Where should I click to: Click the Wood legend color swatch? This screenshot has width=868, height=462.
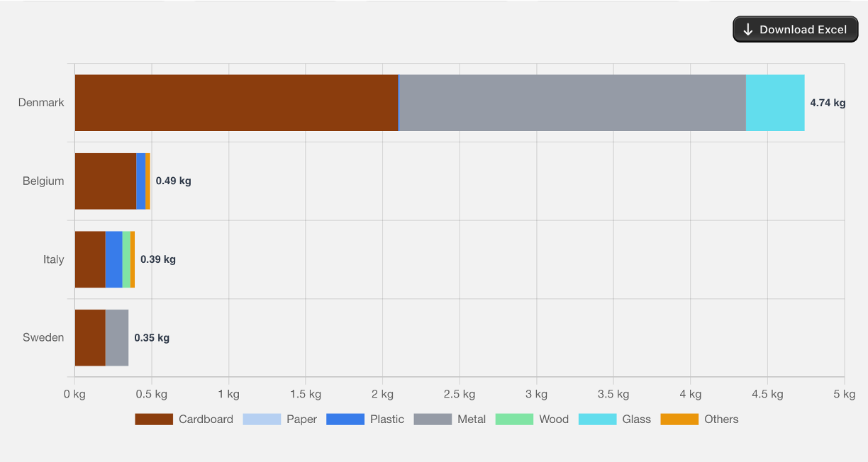pos(514,419)
